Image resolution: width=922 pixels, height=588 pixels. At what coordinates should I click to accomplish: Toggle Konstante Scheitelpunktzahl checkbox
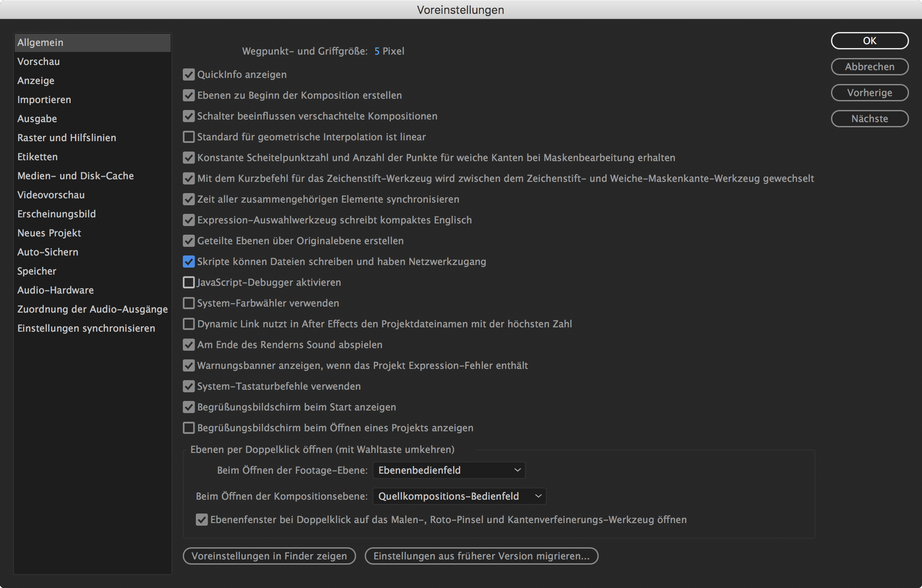coord(188,158)
